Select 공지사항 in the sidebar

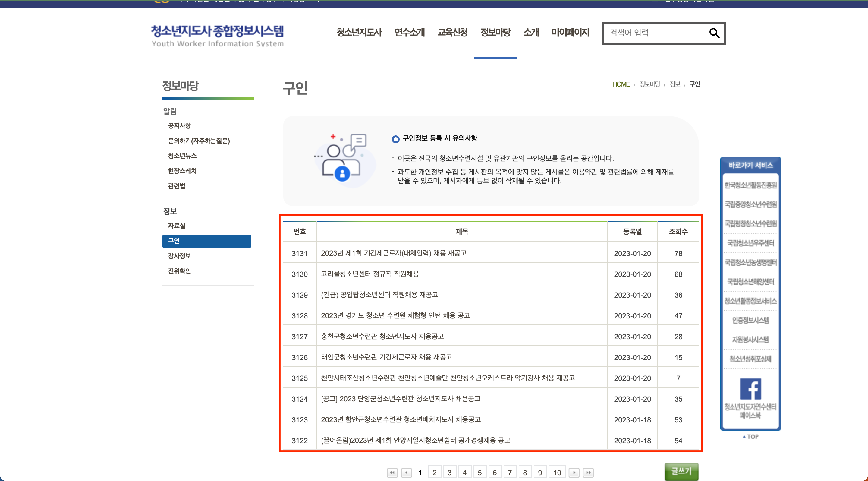(x=179, y=126)
